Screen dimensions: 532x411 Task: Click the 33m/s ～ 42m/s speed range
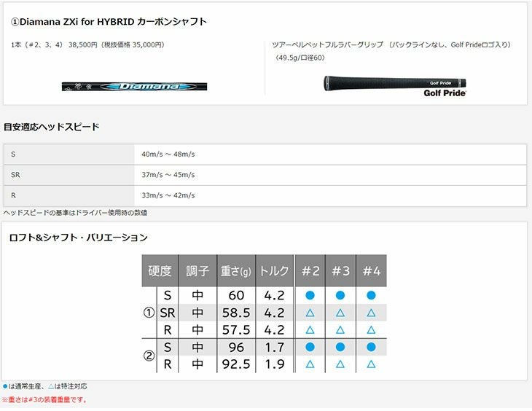(x=168, y=195)
